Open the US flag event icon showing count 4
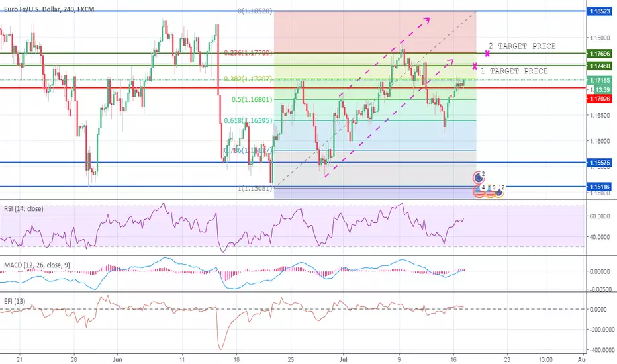The image size is (617, 364). click(479, 191)
